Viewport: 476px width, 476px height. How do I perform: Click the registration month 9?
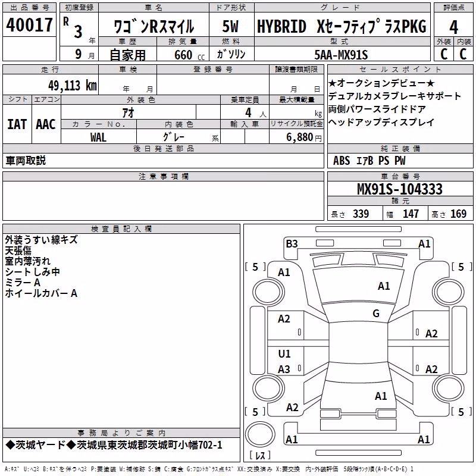[79, 54]
